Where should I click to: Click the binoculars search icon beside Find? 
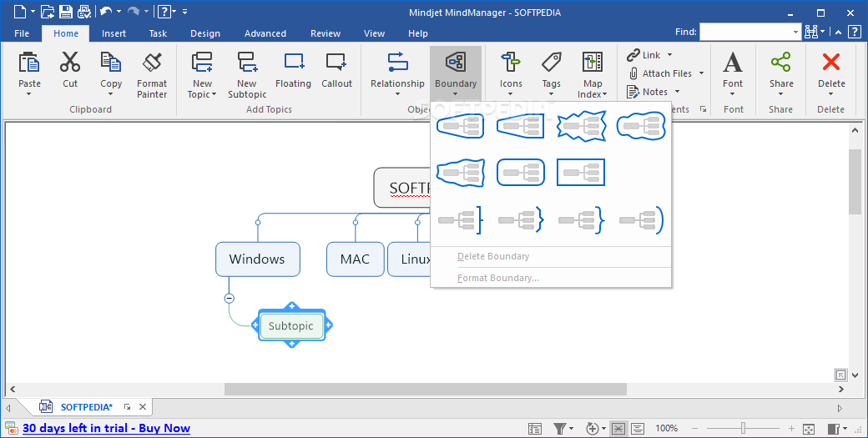tap(811, 32)
